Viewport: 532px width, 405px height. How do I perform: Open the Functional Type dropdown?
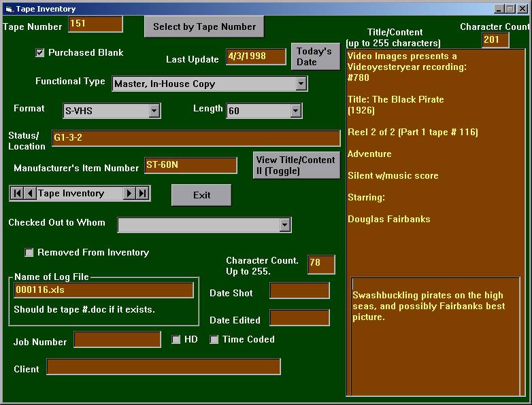click(301, 84)
